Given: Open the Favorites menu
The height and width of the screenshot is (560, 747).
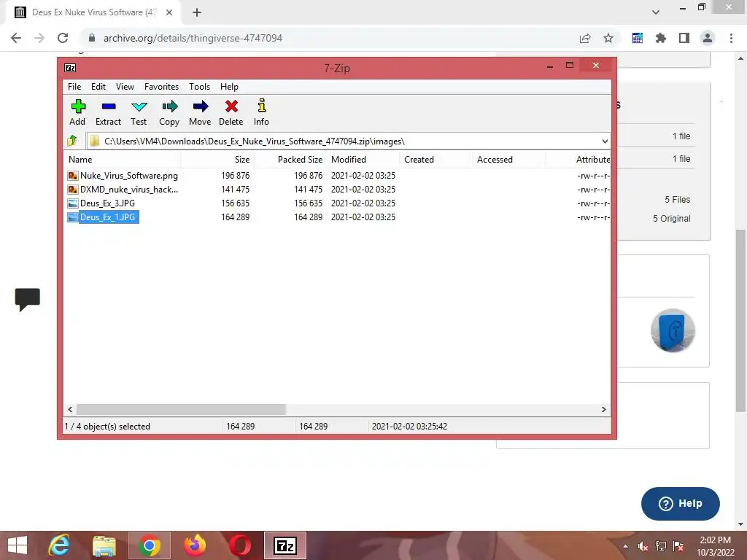Looking at the screenshot, I should tap(161, 87).
